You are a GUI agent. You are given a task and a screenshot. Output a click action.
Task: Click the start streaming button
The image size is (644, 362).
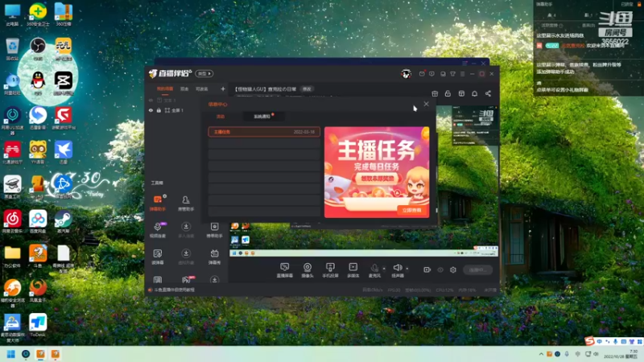pos(477,269)
